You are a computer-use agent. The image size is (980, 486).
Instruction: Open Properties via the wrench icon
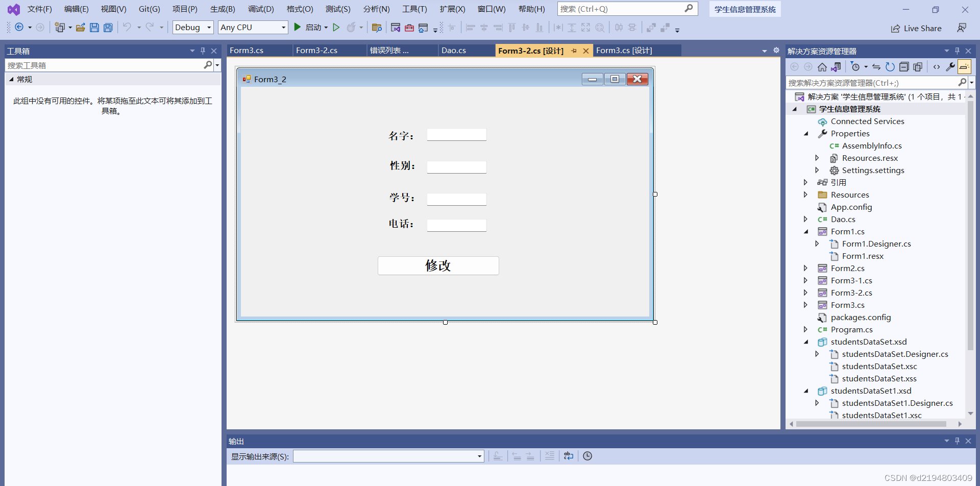[x=950, y=66]
